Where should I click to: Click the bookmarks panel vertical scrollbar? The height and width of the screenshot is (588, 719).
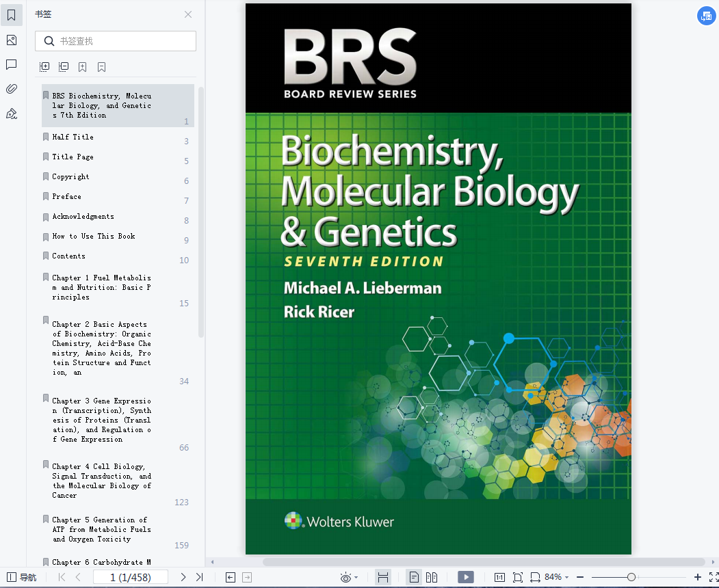tap(201, 212)
